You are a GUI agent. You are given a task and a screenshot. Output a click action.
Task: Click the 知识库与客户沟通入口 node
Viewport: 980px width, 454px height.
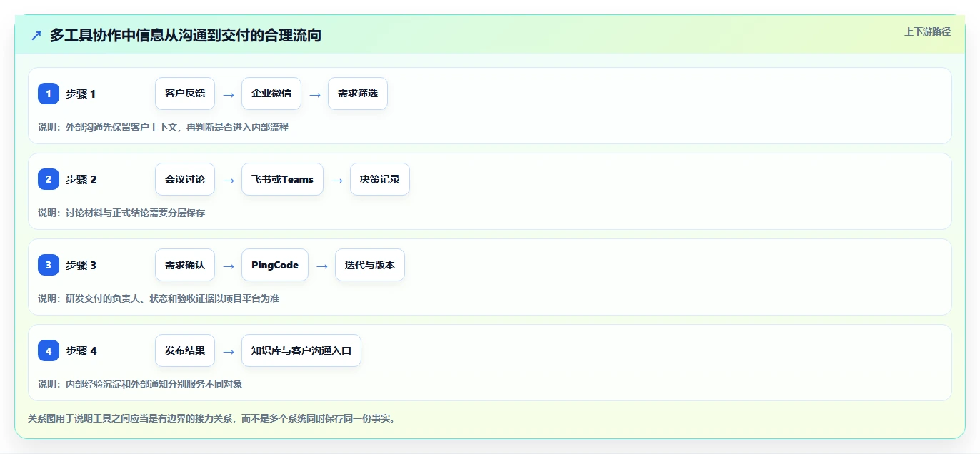[x=301, y=350]
